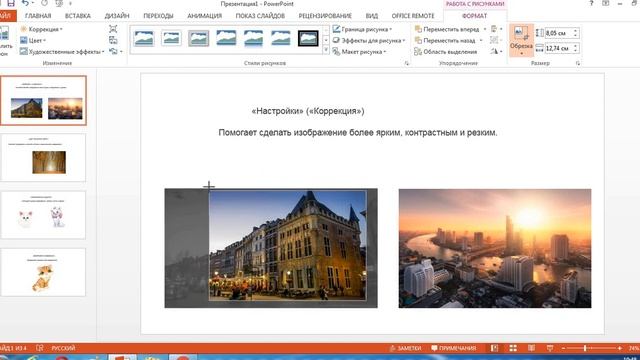Click the text 'Помогает сделать изображение более ярким'
This screenshot has width=640, height=360.
click(x=310, y=133)
